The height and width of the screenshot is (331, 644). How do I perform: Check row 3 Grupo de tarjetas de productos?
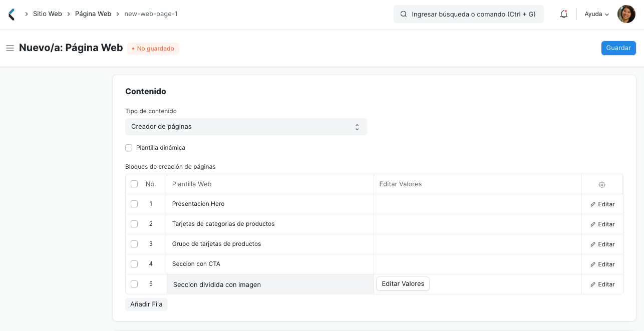pos(134,244)
